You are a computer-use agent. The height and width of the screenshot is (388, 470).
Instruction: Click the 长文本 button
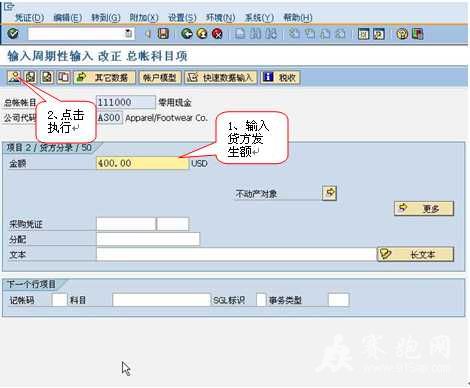tap(415, 254)
